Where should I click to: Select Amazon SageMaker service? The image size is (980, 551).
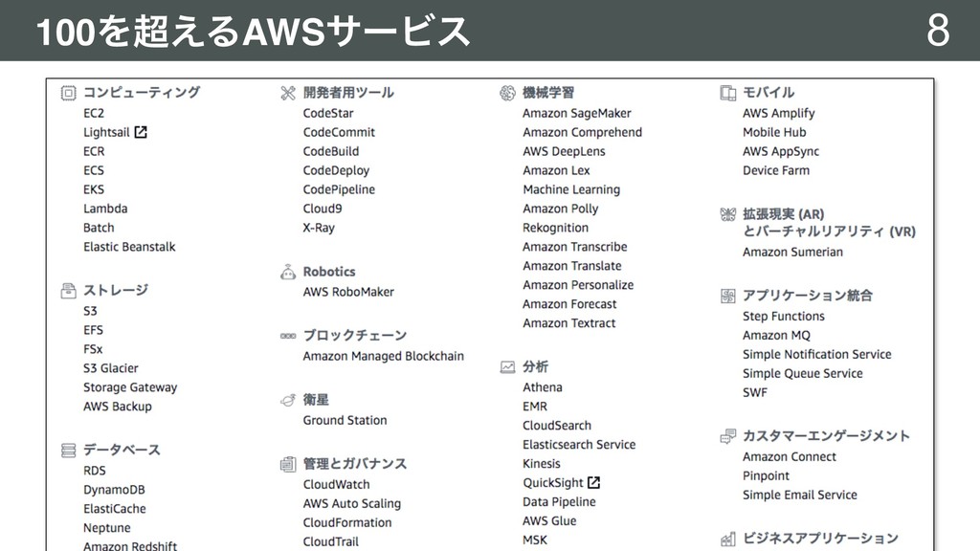[x=577, y=113]
